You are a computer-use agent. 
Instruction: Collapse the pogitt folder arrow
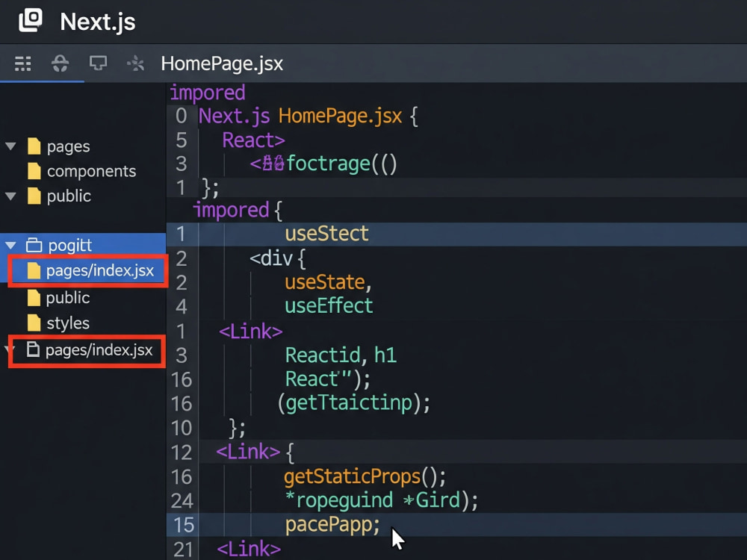click(10, 246)
